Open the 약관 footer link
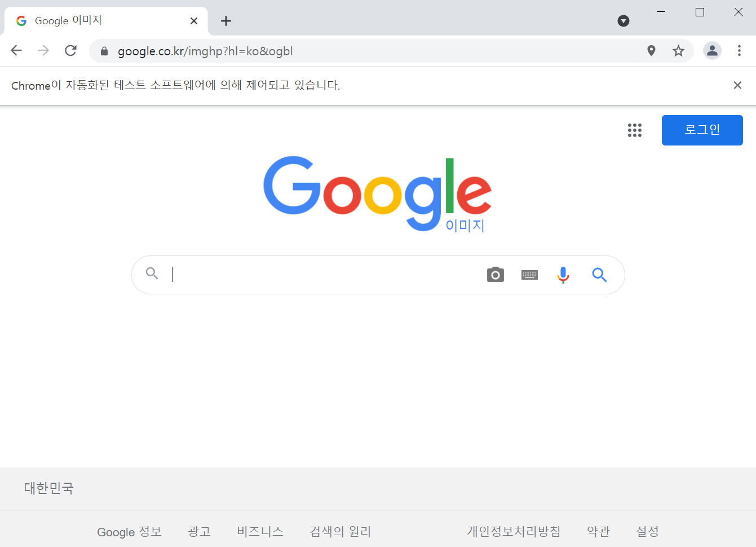This screenshot has height=547, width=756. 599,532
